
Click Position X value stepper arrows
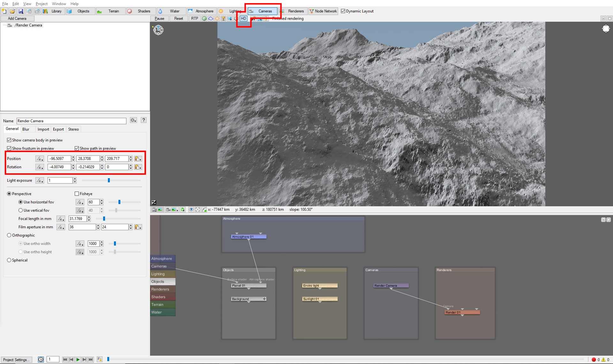73,159
